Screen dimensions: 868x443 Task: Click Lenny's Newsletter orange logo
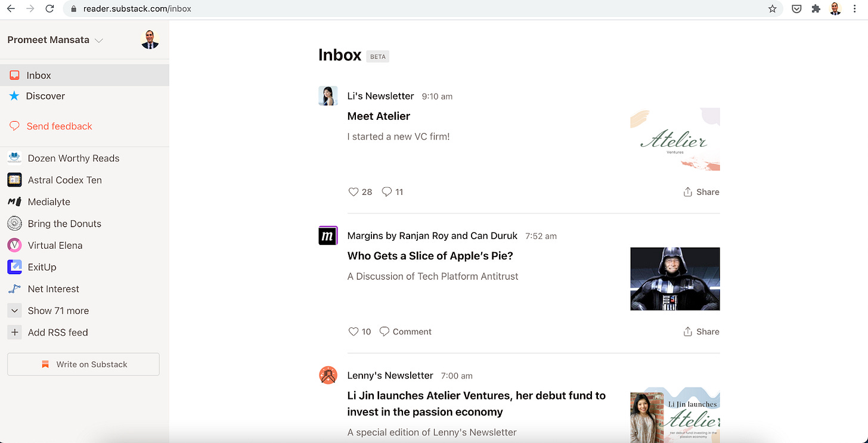[x=328, y=375]
